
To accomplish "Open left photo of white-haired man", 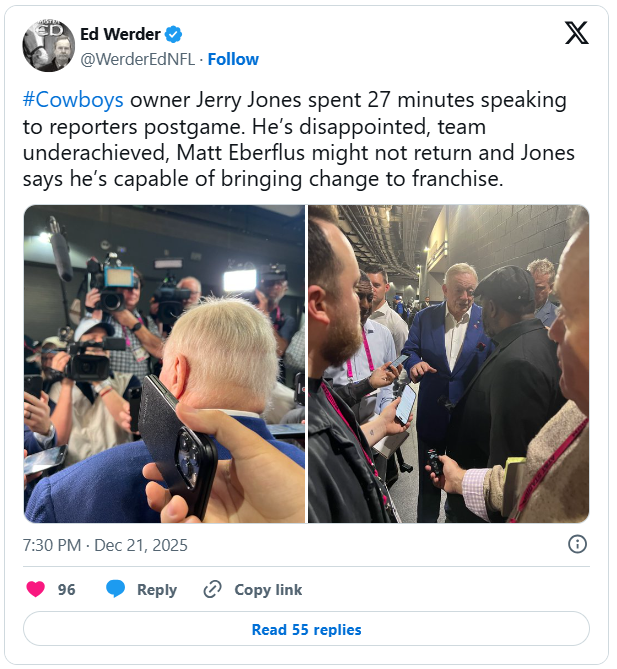I will coord(164,364).
